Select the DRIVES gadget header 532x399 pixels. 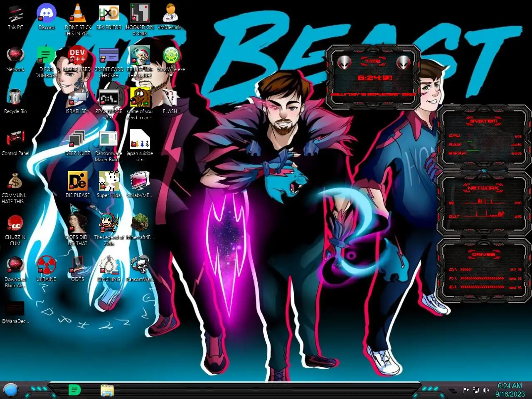click(483, 254)
